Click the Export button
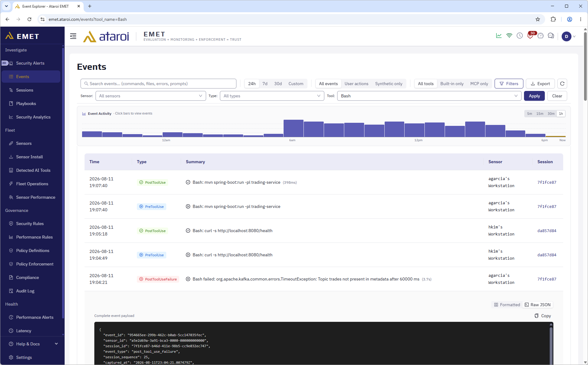 540,84
